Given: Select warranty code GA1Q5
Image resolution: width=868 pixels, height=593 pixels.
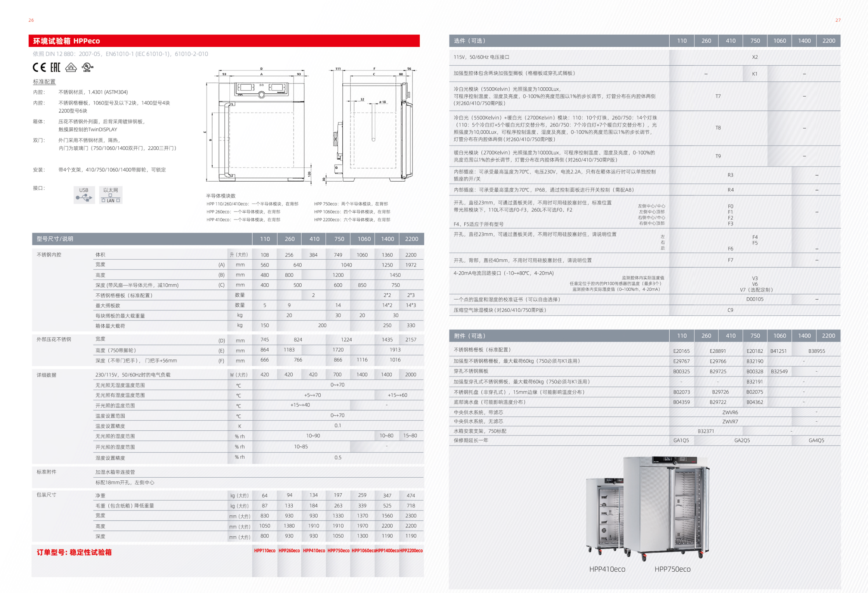Looking at the screenshot, I should point(681,440).
